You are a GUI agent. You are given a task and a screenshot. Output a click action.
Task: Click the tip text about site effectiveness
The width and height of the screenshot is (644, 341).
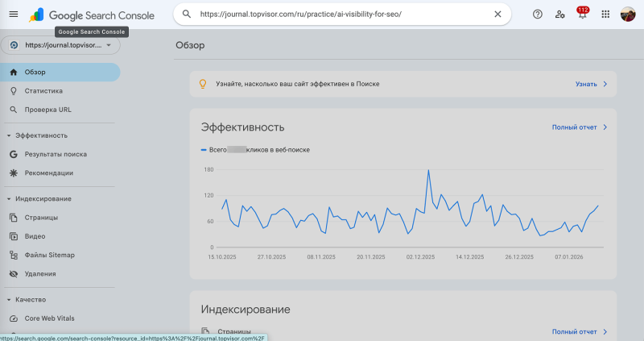[298, 84]
